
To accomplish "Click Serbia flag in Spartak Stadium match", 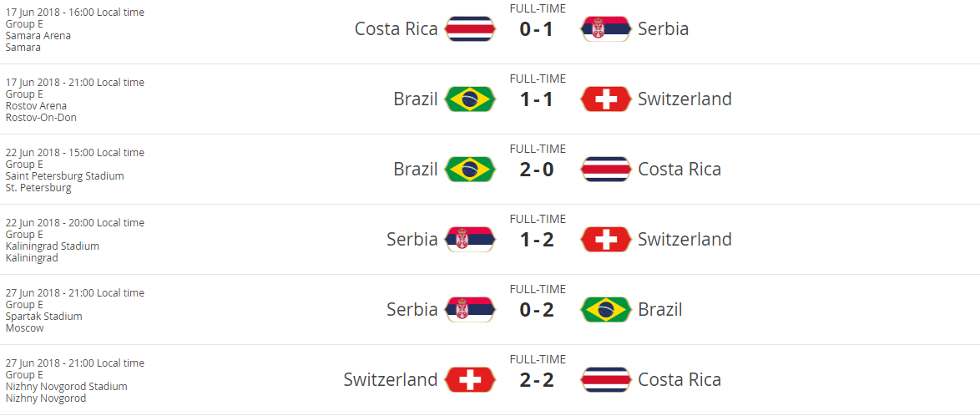I will [470, 310].
